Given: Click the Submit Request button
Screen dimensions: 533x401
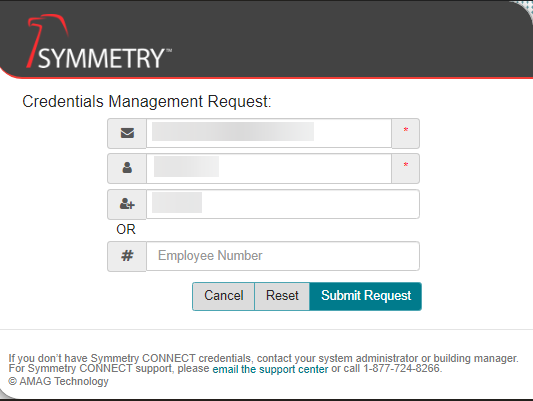Looking at the screenshot, I should [x=366, y=296].
